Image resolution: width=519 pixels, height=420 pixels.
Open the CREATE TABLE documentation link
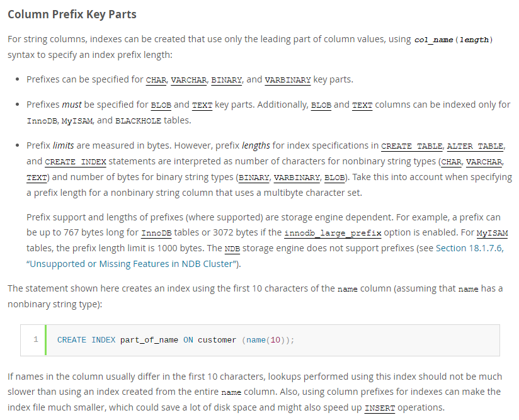(412, 145)
